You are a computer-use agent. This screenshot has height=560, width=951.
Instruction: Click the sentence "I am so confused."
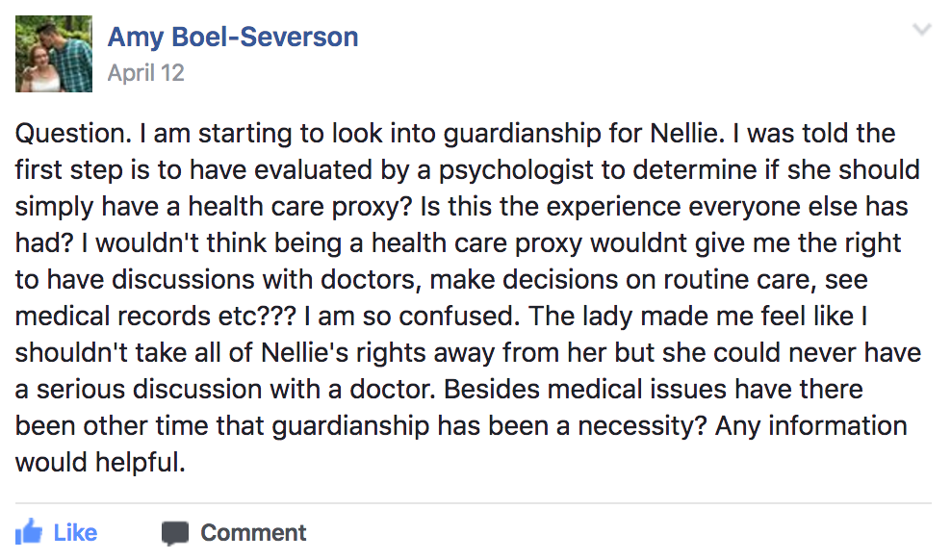click(x=412, y=317)
